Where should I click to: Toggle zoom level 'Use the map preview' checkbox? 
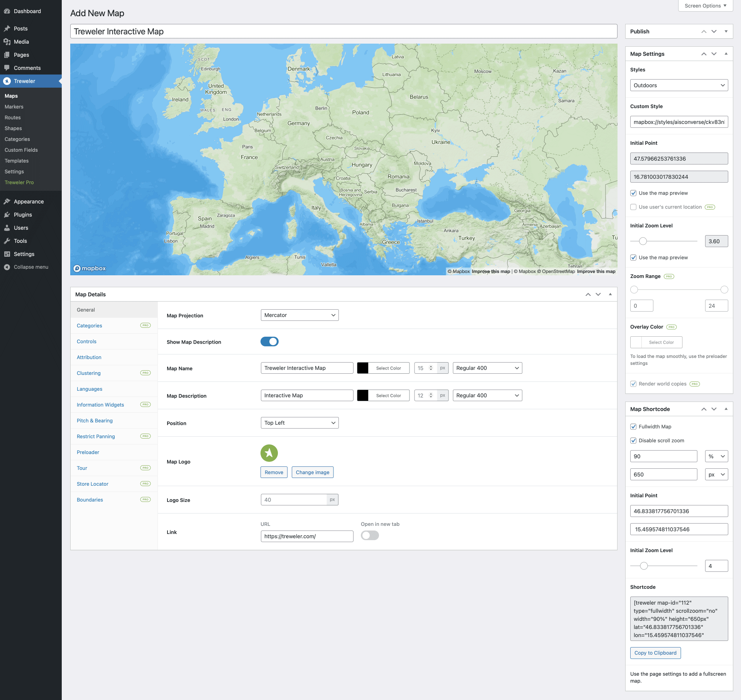click(x=633, y=258)
